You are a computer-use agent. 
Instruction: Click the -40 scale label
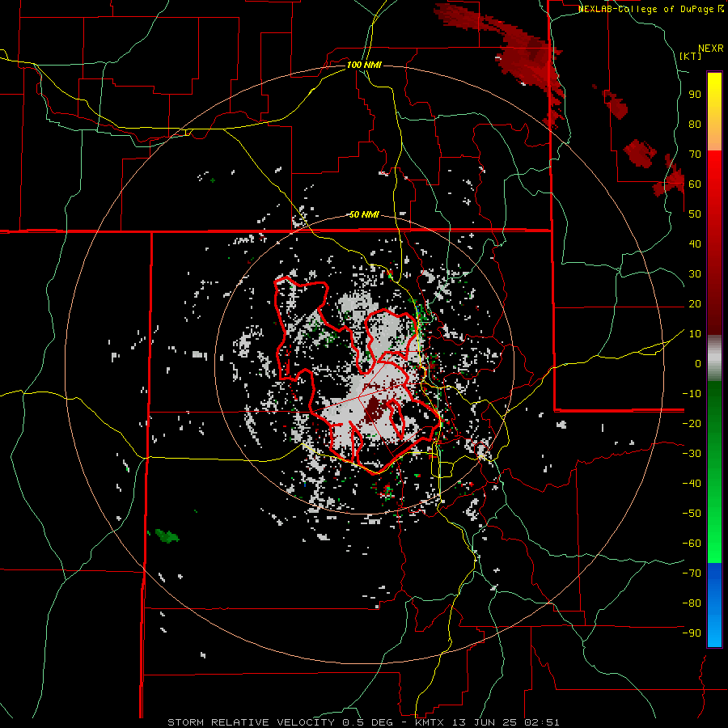click(692, 484)
